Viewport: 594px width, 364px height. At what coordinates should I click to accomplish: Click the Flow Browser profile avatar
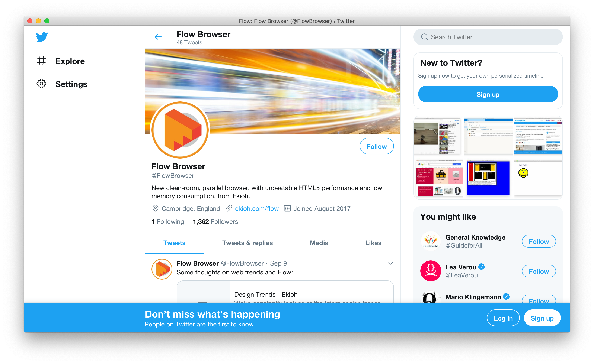[180, 130]
